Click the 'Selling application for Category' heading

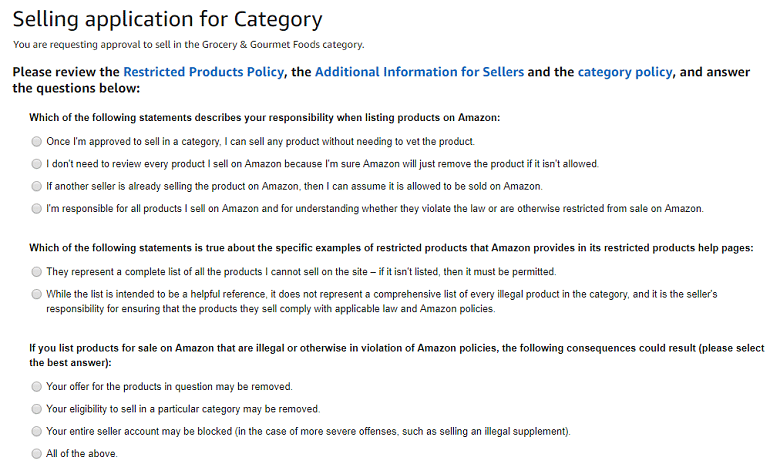tap(167, 19)
